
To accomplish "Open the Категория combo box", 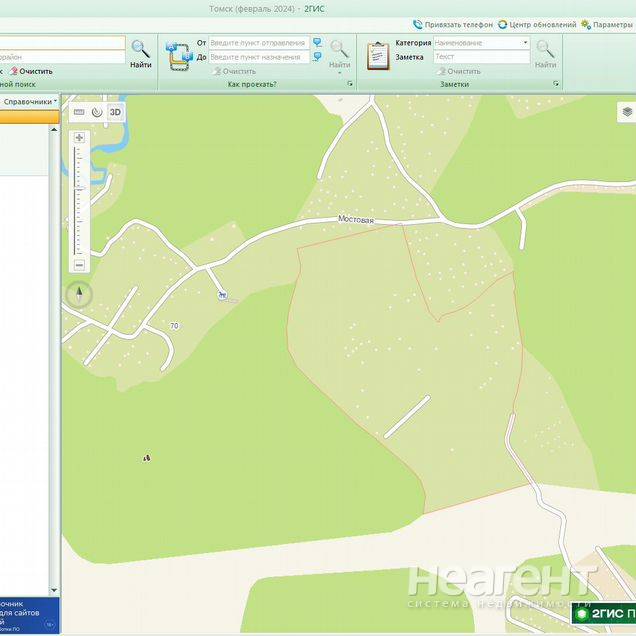I will pyautogui.click(x=482, y=43).
